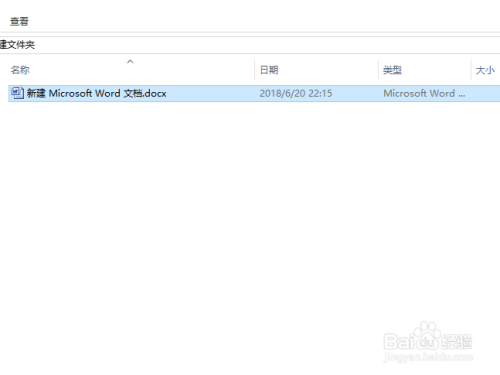Click the jingyan.baidu.com watermark text
This screenshot has width=500, height=375.
(x=428, y=357)
